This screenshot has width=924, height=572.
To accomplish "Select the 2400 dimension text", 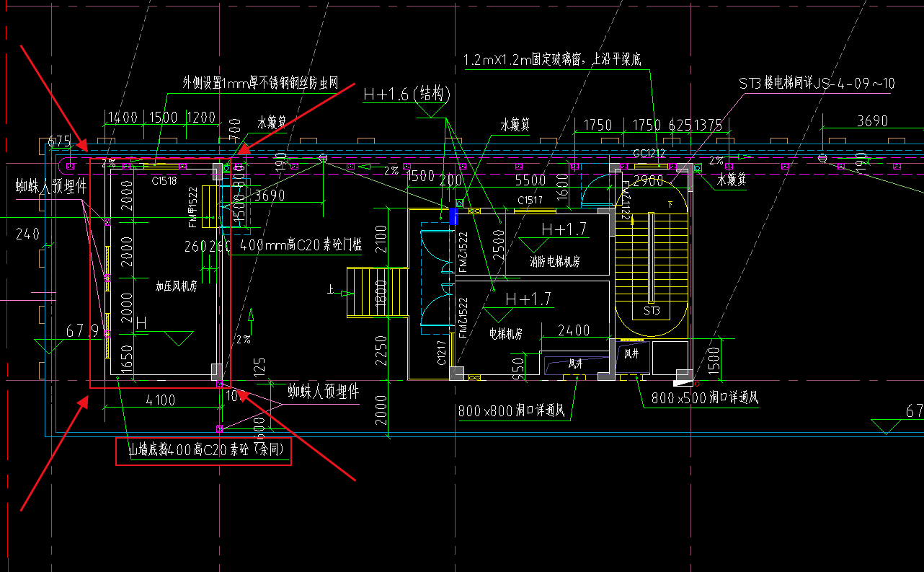I will click(x=574, y=330).
